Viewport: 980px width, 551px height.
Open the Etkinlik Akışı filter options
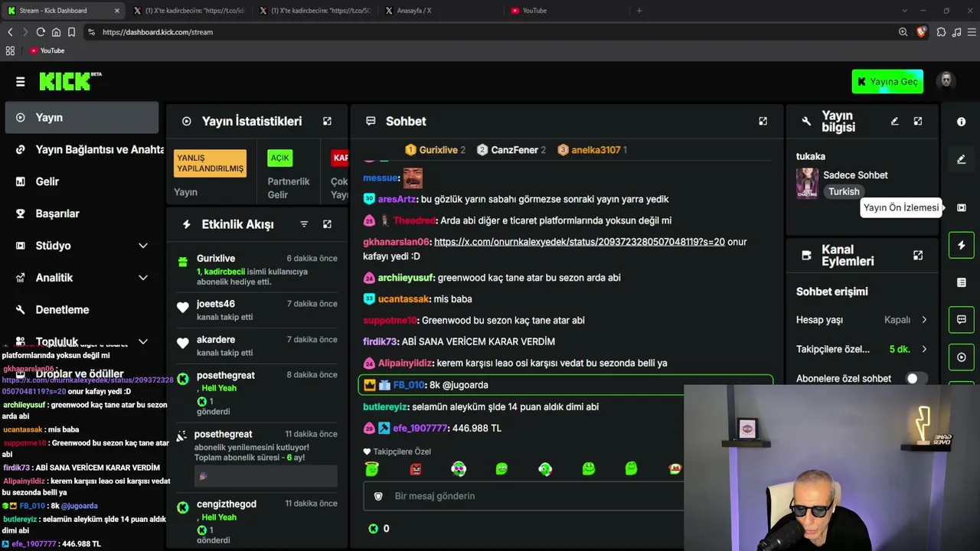304,224
